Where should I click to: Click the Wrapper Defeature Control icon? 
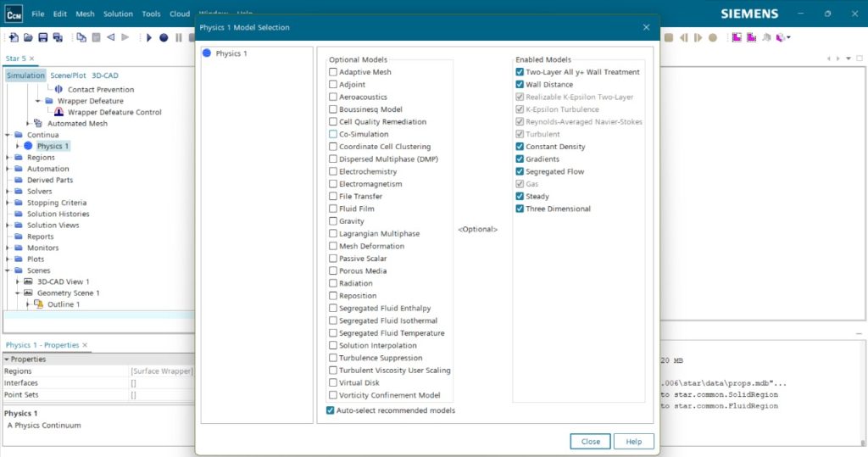58,112
